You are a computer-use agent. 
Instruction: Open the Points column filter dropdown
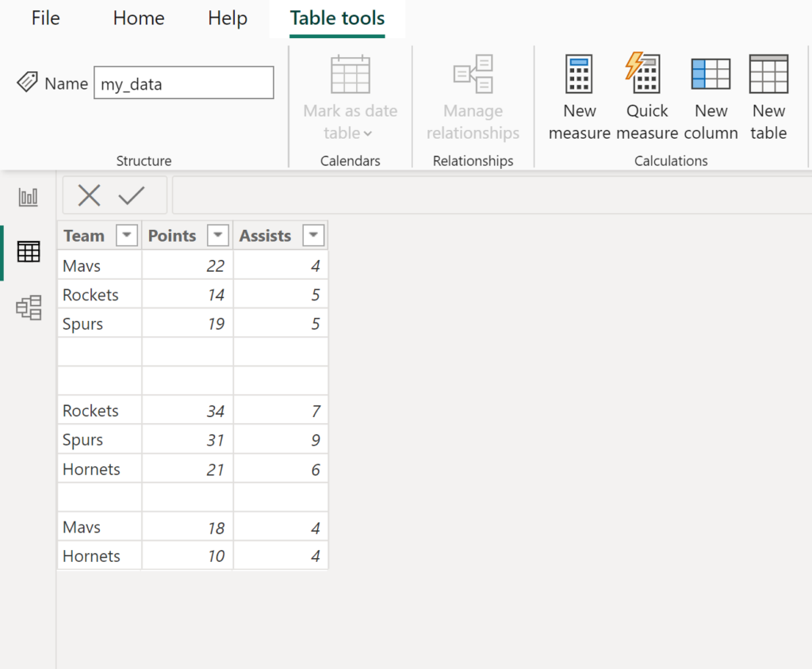218,235
